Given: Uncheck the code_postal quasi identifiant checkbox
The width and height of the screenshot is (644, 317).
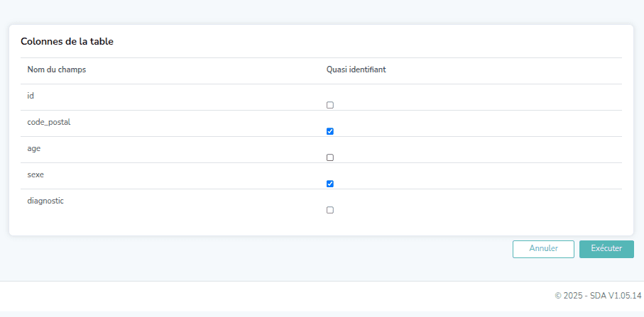Looking at the screenshot, I should tap(329, 131).
